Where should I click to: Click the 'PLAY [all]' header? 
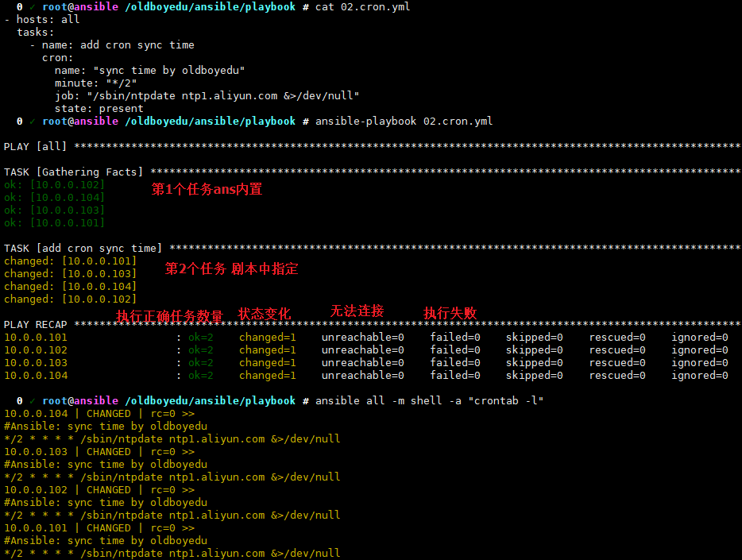pyautogui.click(x=36, y=146)
